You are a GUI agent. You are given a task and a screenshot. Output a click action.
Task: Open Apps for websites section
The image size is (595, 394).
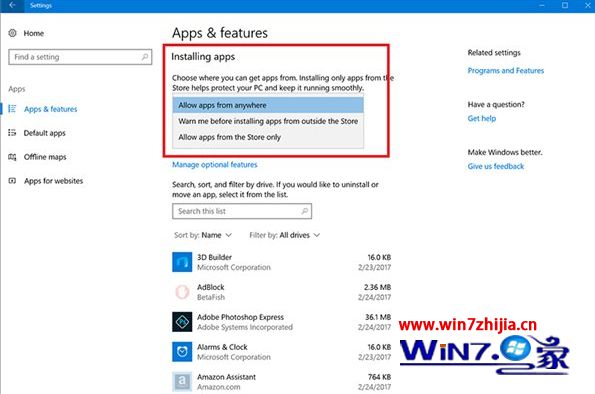tap(53, 181)
